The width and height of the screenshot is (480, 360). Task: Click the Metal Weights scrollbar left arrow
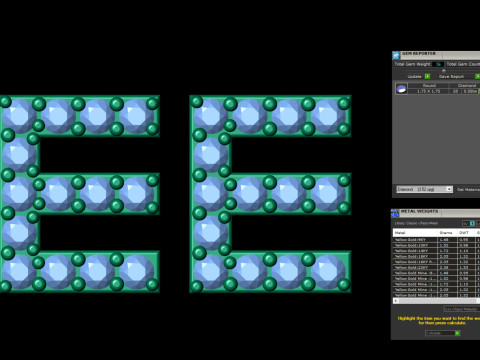click(x=396, y=301)
